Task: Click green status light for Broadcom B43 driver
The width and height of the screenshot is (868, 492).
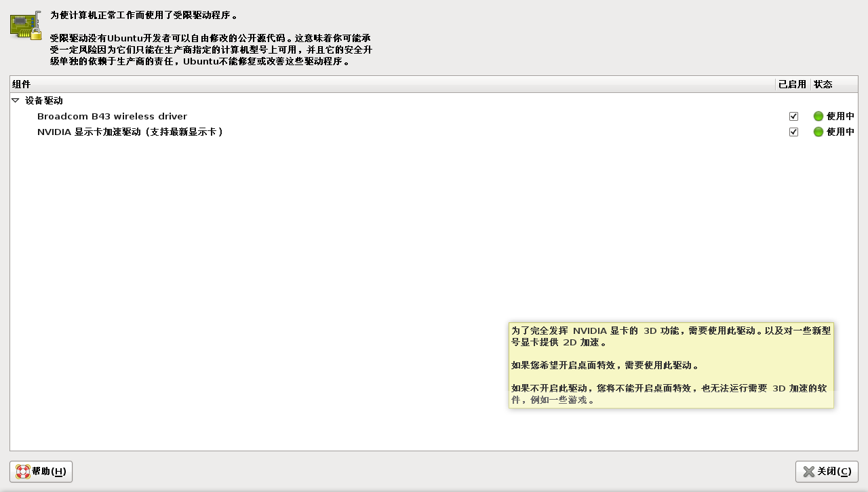Action: pos(818,116)
